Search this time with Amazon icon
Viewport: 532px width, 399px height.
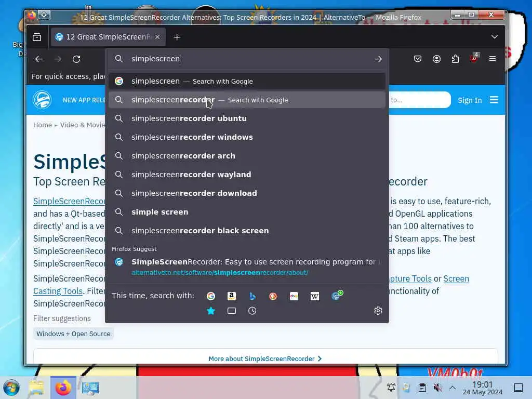pos(232,296)
